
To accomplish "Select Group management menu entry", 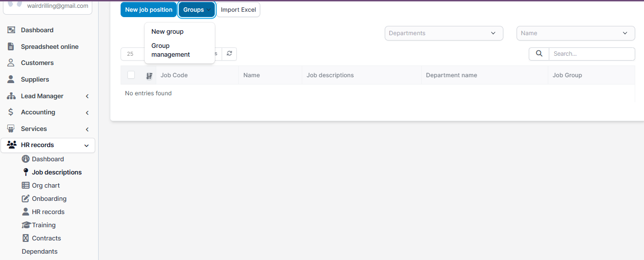I will coord(170,50).
